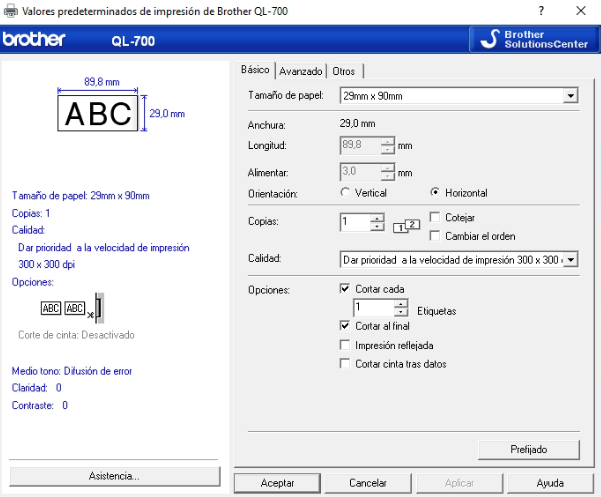Expand the Tamaño de papel dropdown

point(571,96)
